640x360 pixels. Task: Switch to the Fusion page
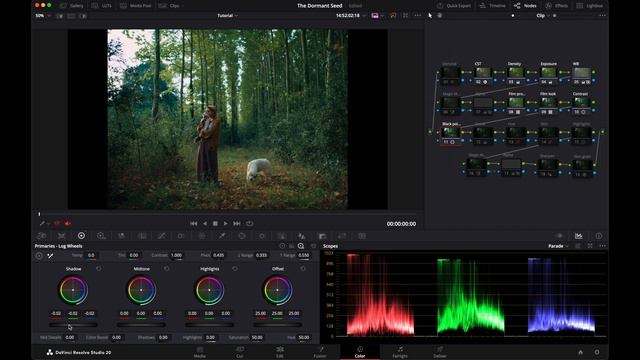coord(320,352)
